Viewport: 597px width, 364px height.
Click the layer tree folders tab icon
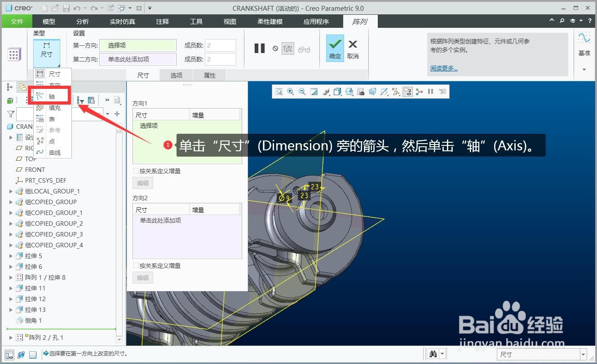22,87
